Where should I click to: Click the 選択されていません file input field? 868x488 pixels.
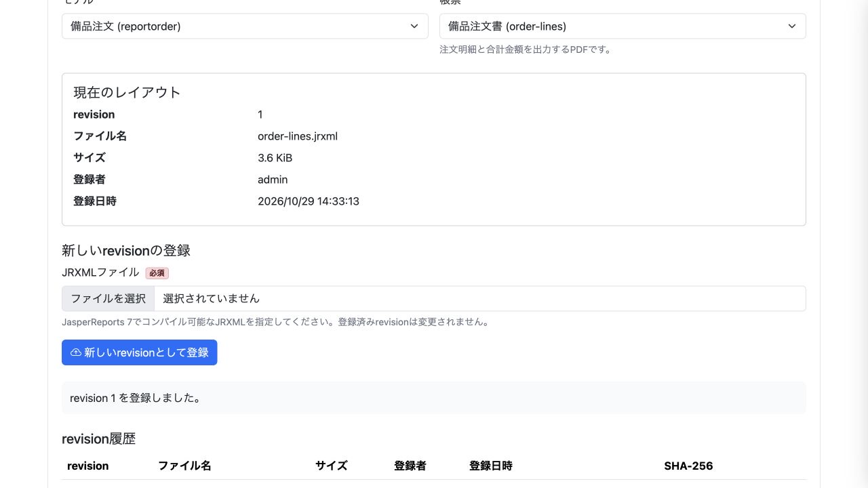coord(434,298)
